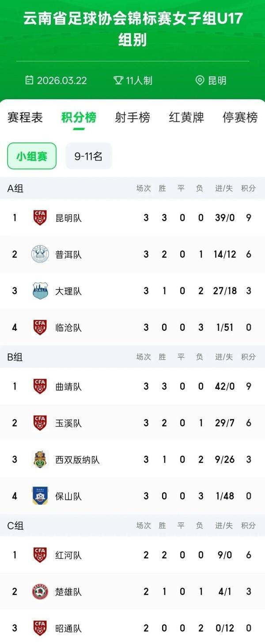
Task: Click the Chuxiong team (楚雄队) round logo
Action: (x=40, y=592)
